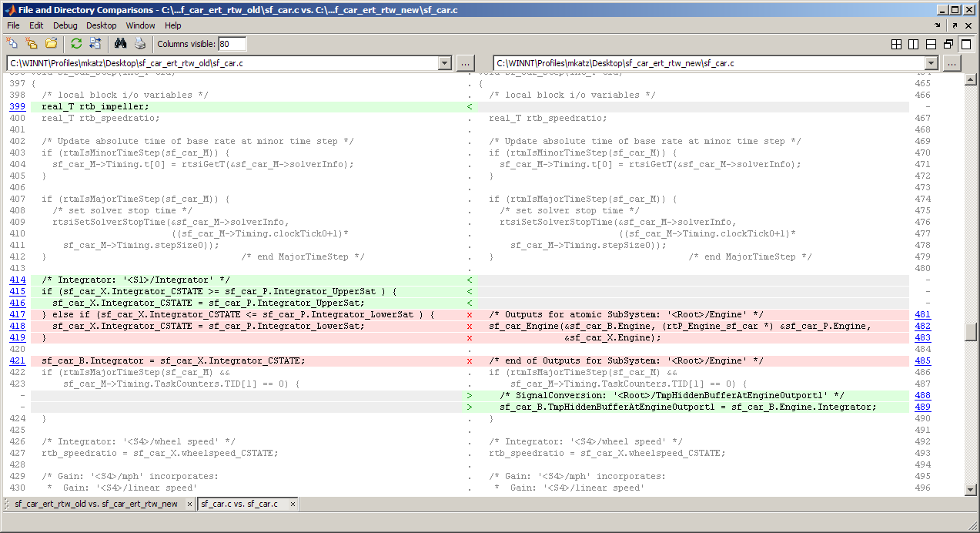The image size is (980, 533).
Task: Click the new directory comparison icon
Action: 32,43
